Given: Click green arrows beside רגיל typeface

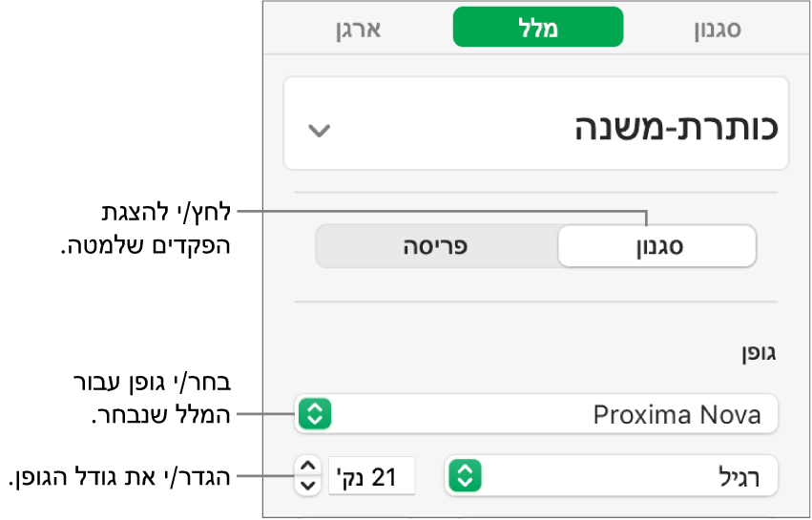Looking at the screenshot, I should click(464, 474).
